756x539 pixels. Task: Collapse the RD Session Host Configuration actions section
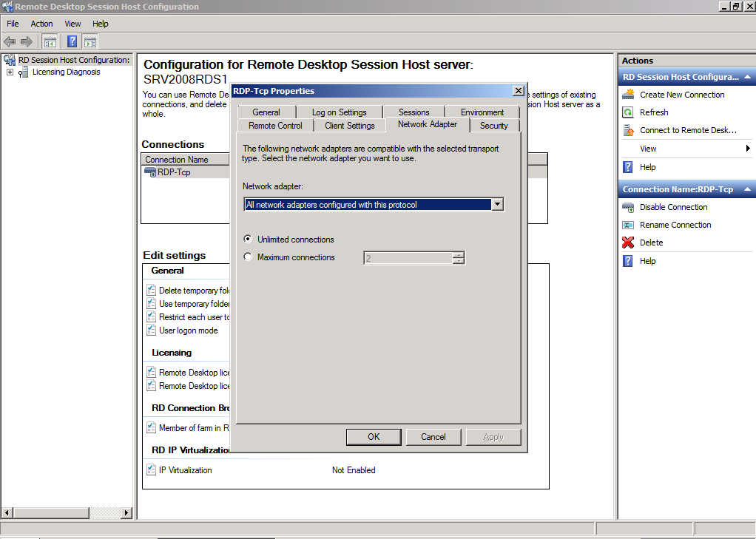(x=747, y=77)
